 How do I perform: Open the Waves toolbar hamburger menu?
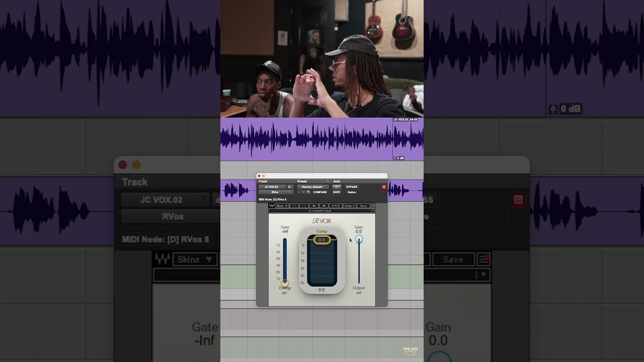coord(373,206)
